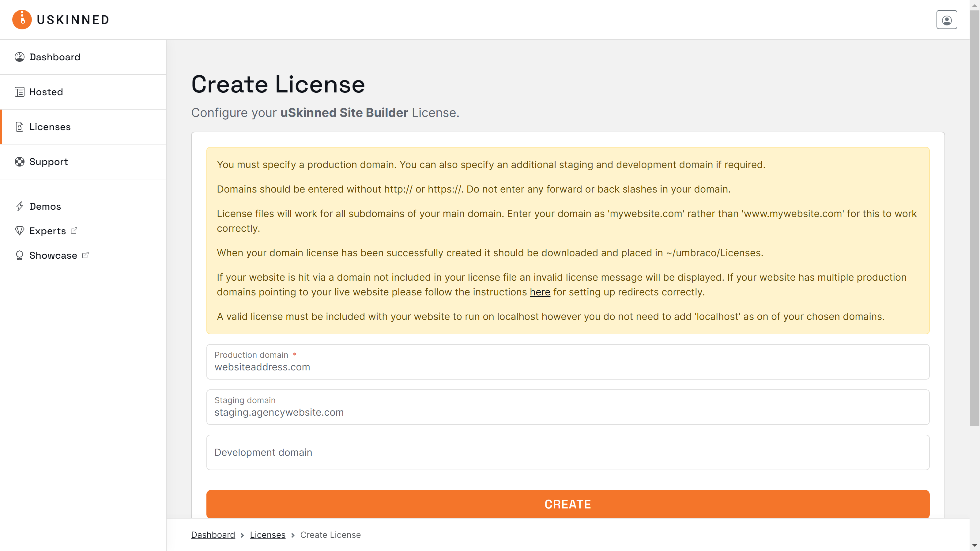Open Showcase external page
The width and height of the screenshot is (980, 551).
[53, 256]
